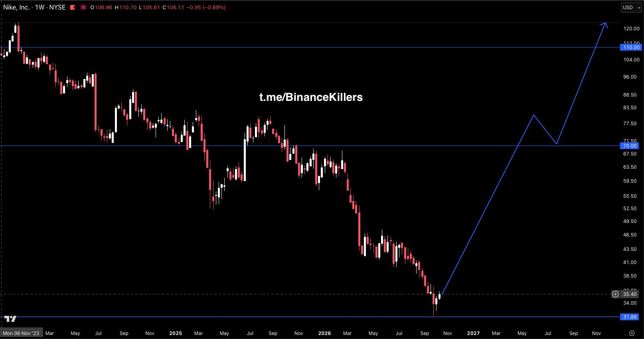The height and width of the screenshot is (339, 644).
Task: Click the open value O106.96
Action: [101, 7]
